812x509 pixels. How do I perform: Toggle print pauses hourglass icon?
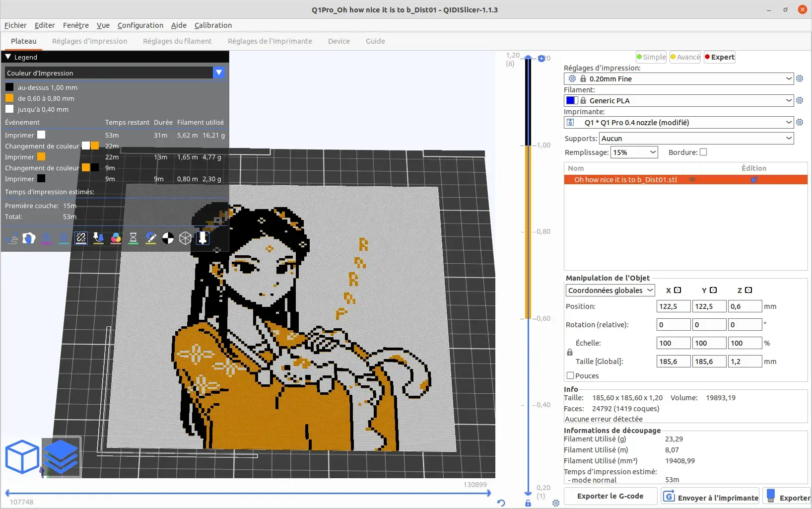134,239
